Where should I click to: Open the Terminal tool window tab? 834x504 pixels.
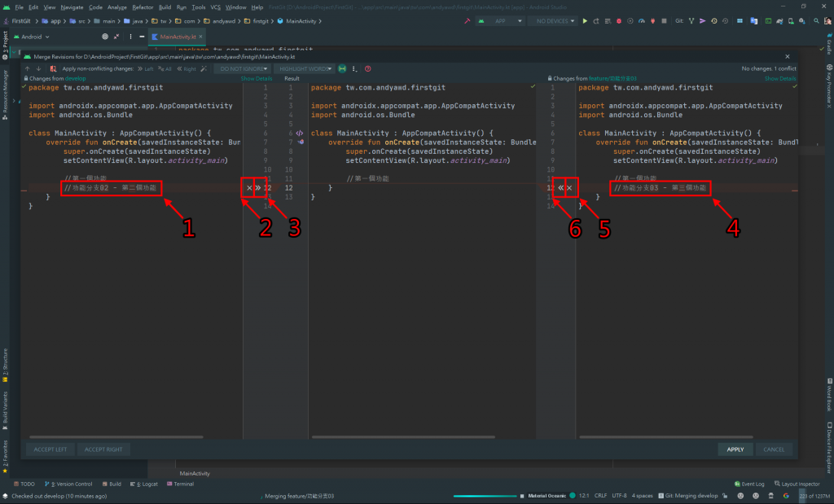coord(180,484)
